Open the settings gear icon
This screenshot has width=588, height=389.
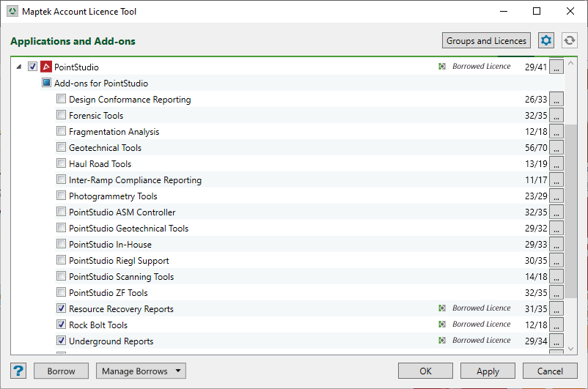(546, 40)
